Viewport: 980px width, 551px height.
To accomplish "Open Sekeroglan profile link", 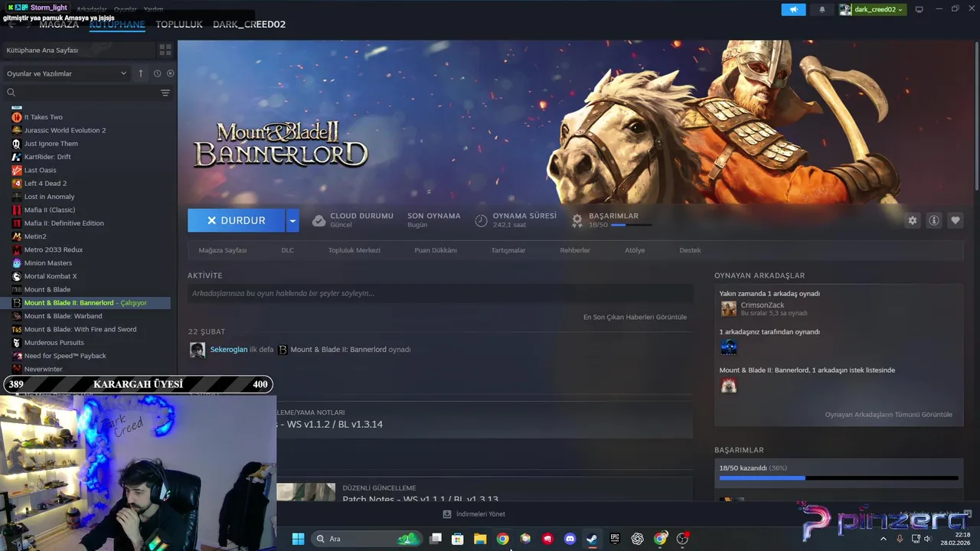I will pos(229,349).
